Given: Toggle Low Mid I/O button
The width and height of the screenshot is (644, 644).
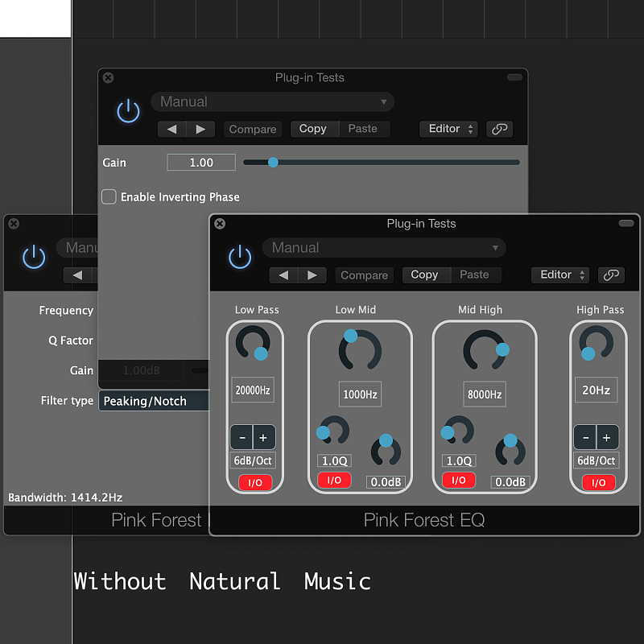Looking at the screenshot, I should click(x=334, y=480).
